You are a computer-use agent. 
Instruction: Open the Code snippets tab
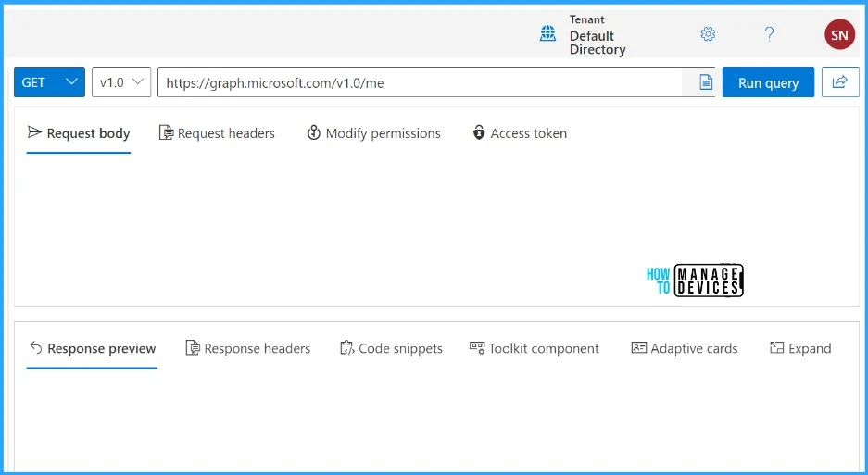[x=391, y=349]
